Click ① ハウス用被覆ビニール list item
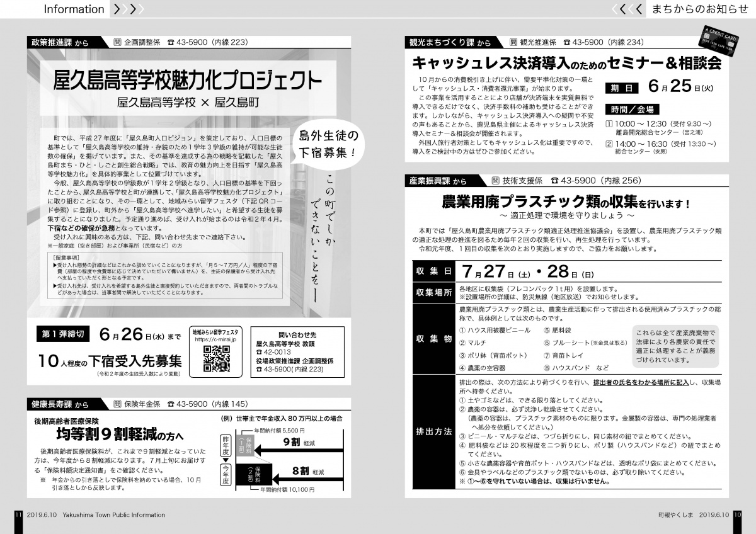 [x=495, y=330]
